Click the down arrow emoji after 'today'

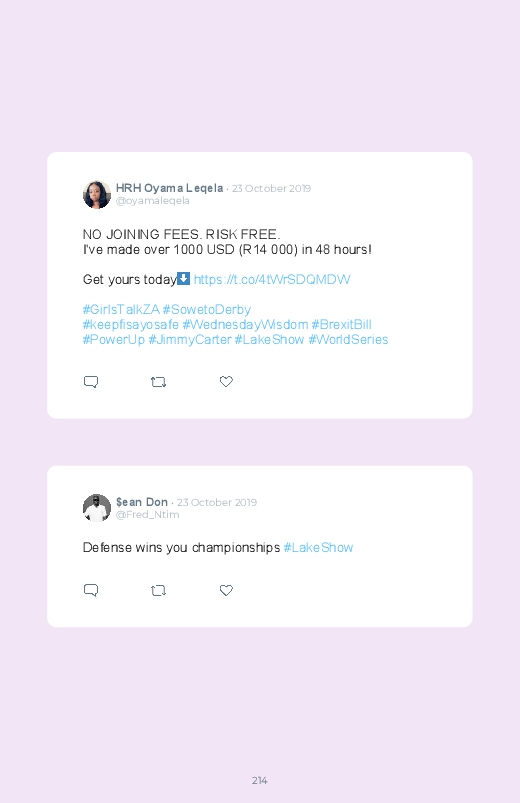[x=183, y=279]
